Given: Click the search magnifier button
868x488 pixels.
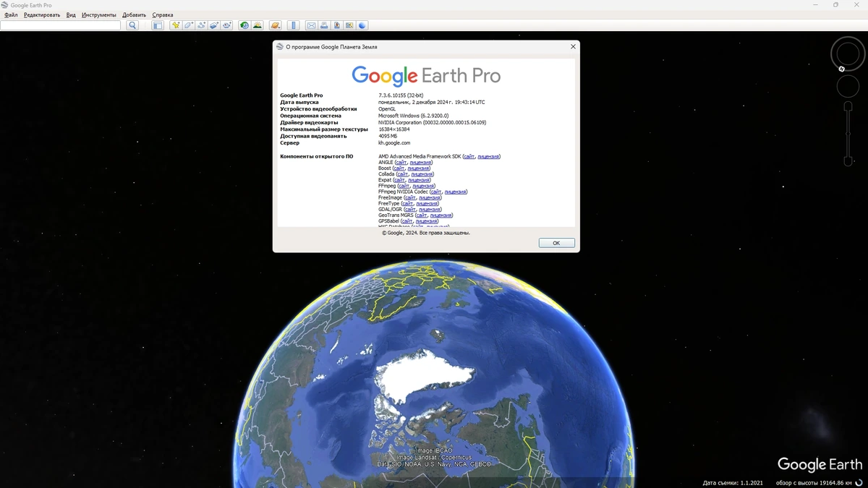Looking at the screenshot, I should coord(132,25).
